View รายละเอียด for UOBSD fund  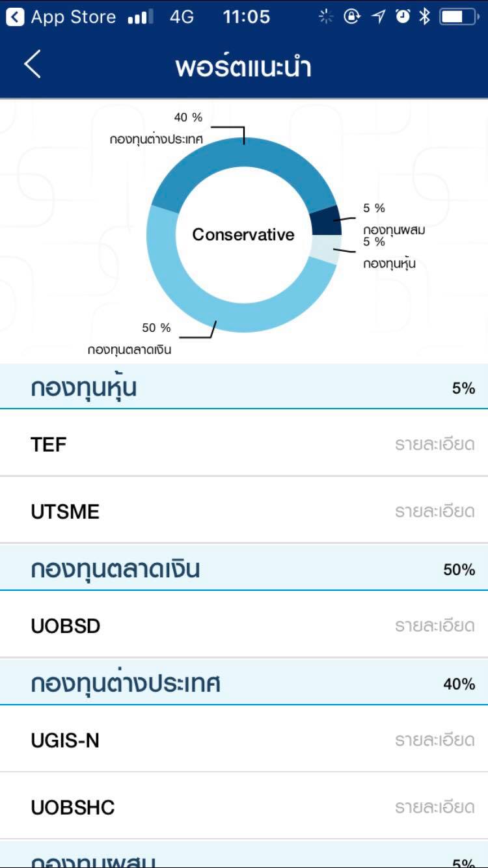pos(434,626)
